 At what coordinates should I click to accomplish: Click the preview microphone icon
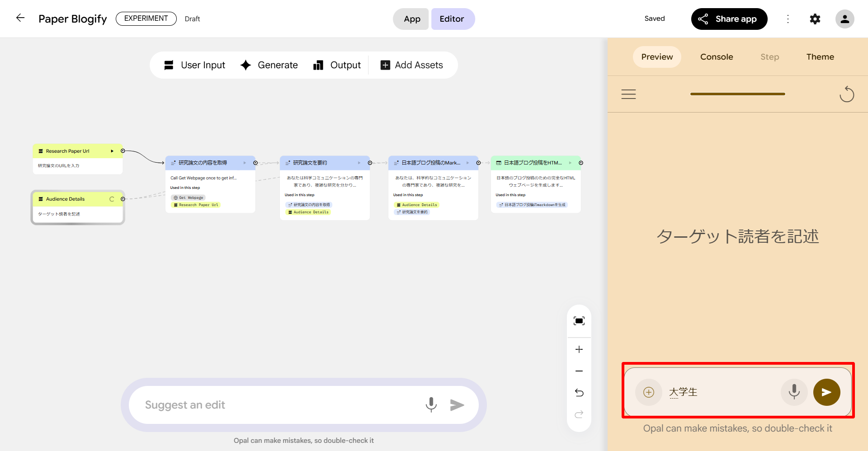pos(794,392)
